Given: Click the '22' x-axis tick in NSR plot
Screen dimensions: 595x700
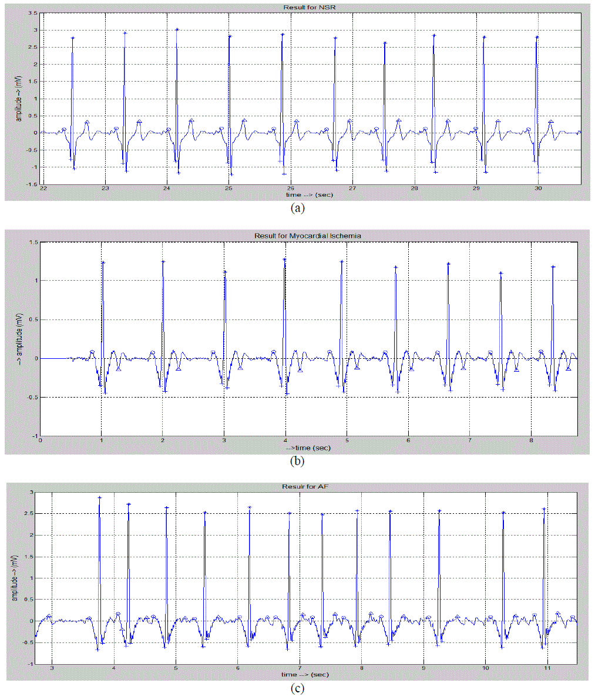Looking at the screenshot, I should (x=43, y=189).
